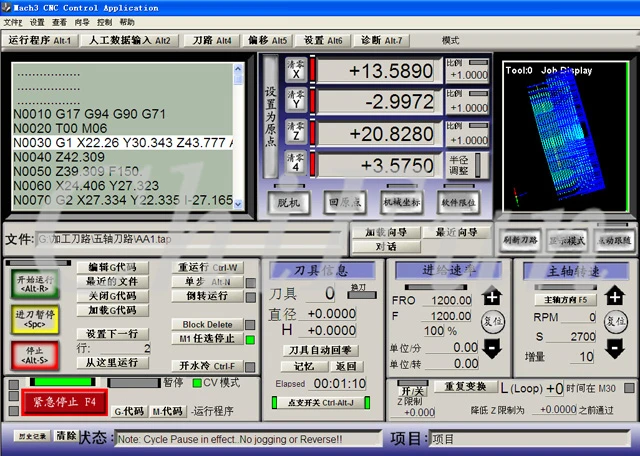Click 重运行 Ctrl-W rewind button

pyautogui.click(x=207, y=267)
